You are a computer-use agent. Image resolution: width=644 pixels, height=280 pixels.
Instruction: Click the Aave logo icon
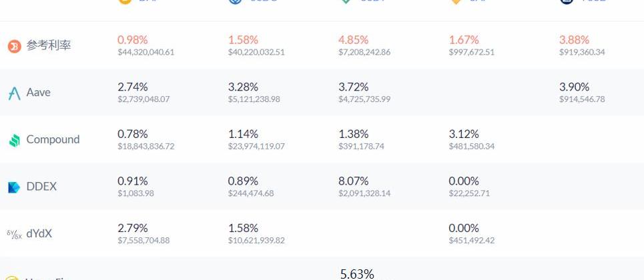pyautogui.click(x=14, y=93)
